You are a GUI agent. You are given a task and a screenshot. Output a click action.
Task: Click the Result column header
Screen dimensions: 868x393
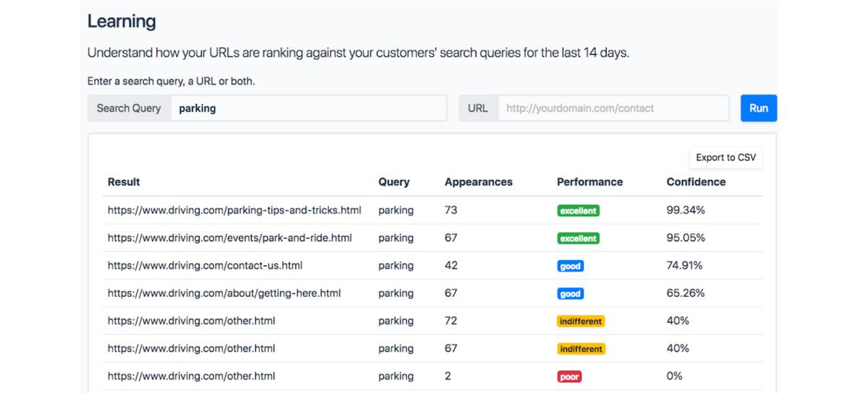point(124,182)
